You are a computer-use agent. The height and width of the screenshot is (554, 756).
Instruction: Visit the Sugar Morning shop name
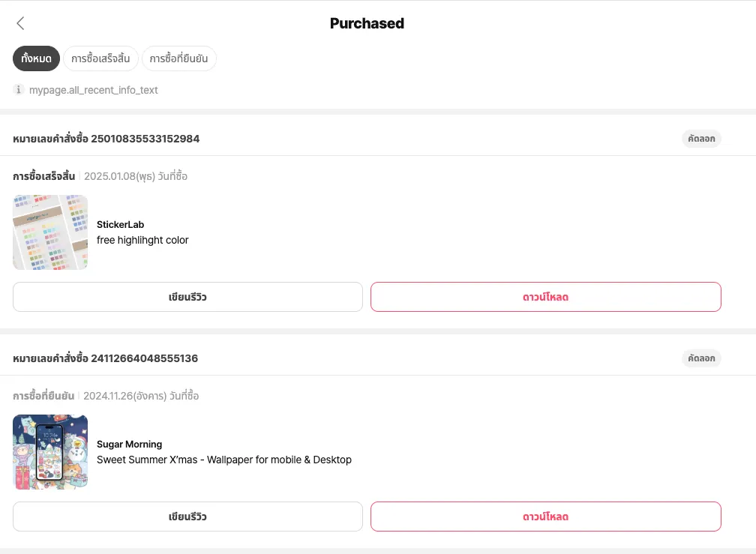129,444
